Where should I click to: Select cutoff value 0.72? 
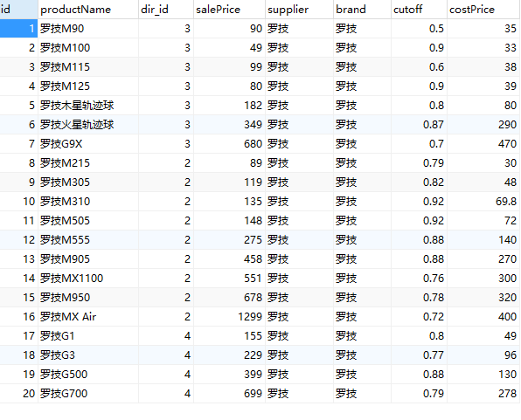434,317
